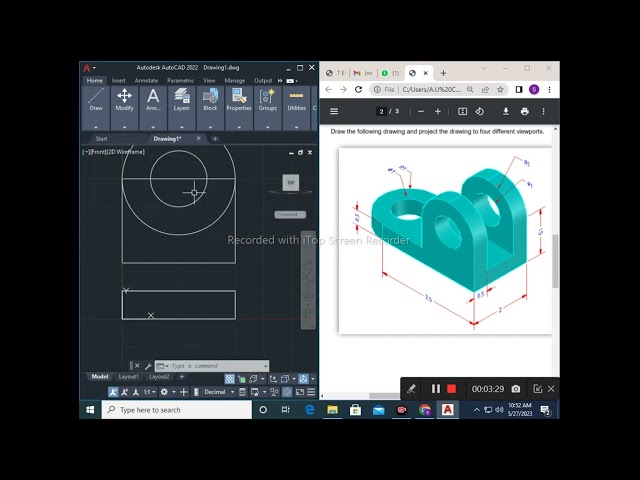Viewport: 640px width, 480px height.
Task: Open Chrome tab search chevron
Action: [484, 68]
